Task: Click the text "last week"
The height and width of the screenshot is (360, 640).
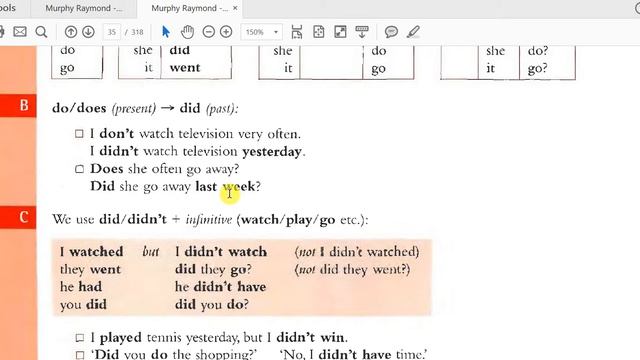Action: pos(225,187)
